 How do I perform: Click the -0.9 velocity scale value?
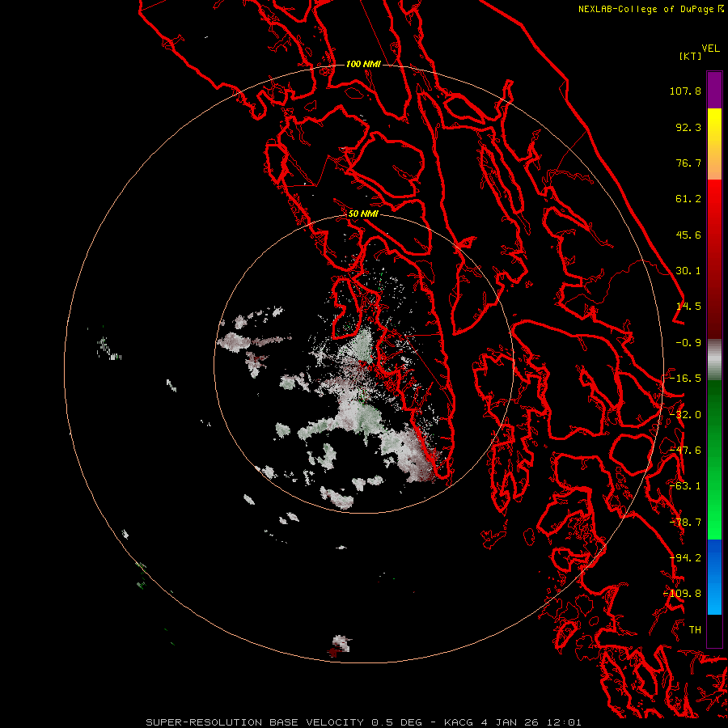[688, 343]
